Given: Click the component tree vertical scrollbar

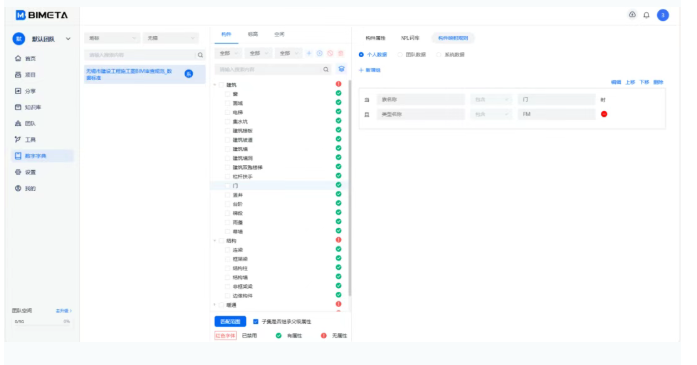Looking at the screenshot, I should click(x=350, y=188).
